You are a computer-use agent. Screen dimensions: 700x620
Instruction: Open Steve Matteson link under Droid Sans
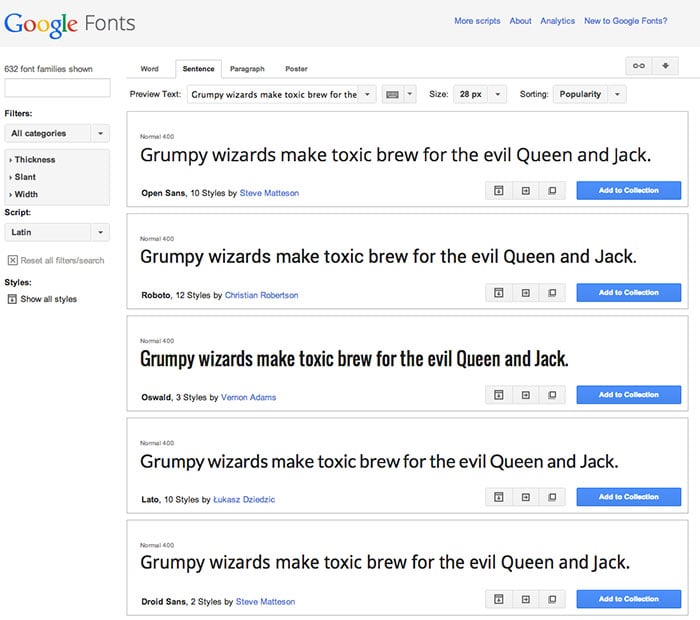pos(266,602)
